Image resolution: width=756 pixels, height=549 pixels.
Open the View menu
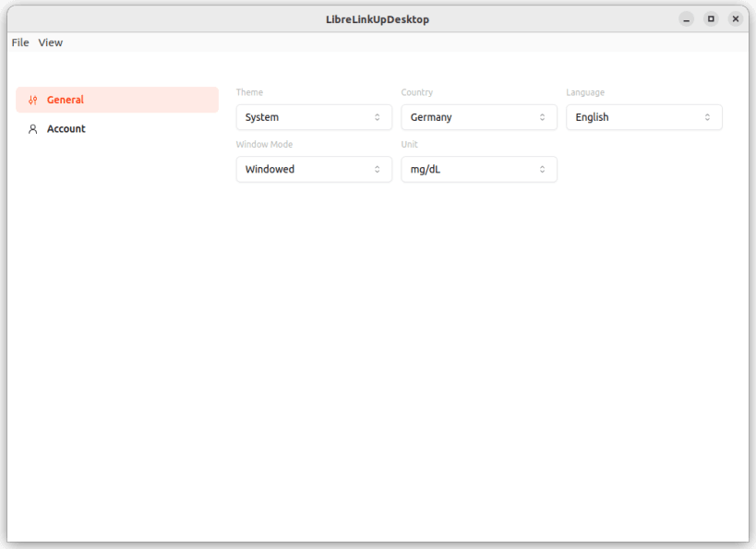(x=51, y=42)
